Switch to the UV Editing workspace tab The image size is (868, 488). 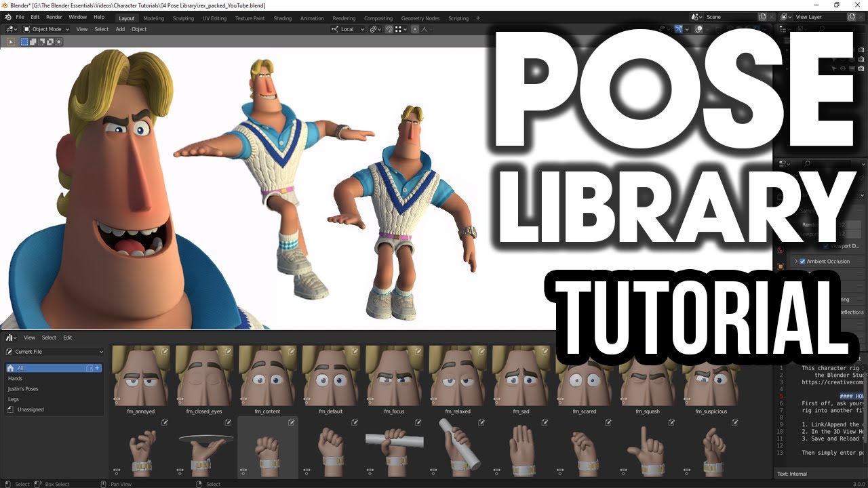214,18
